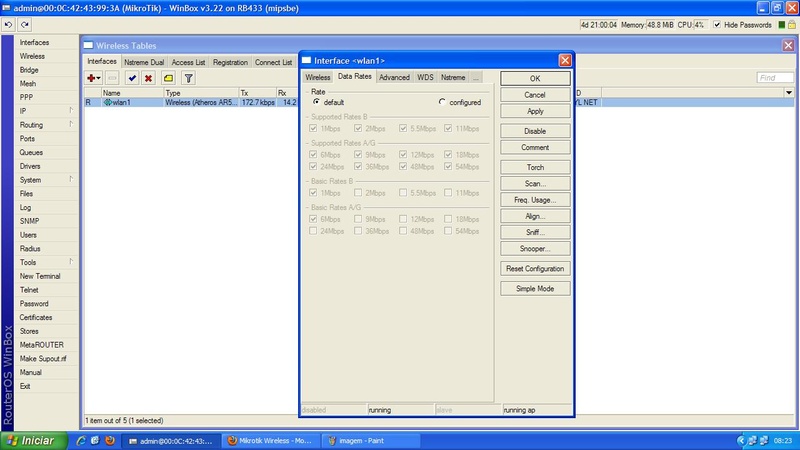Toggle Basic Rates A/G 48Mbps checkbox
Image resolution: width=800 pixels, height=450 pixels.
403,231
